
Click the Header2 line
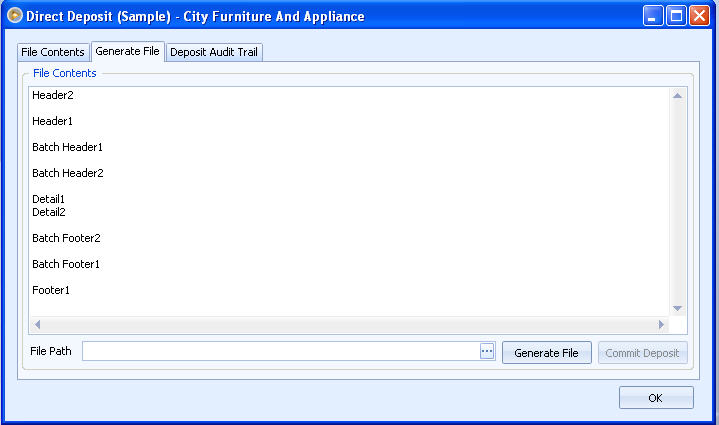[53, 95]
